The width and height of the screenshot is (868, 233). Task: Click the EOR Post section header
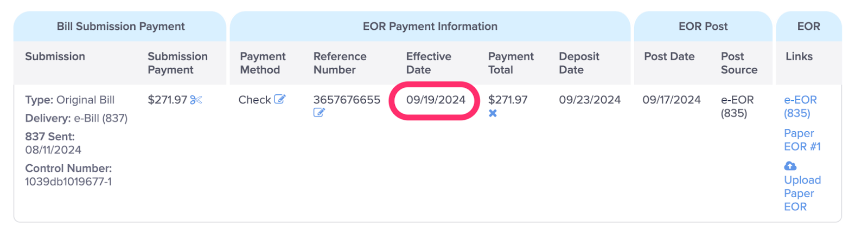[703, 26]
